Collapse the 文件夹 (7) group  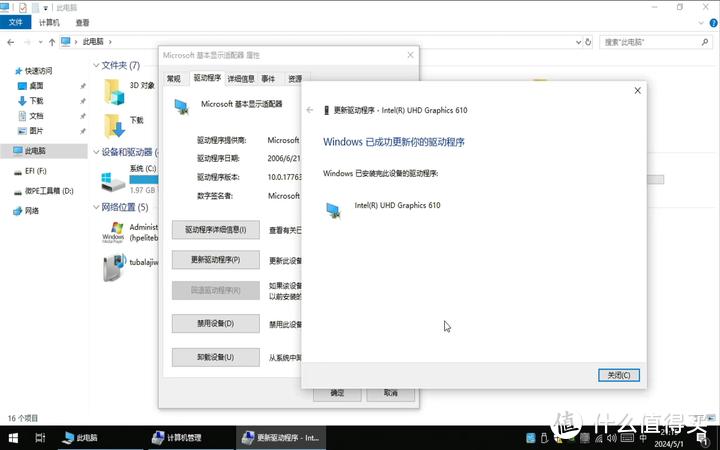click(x=96, y=65)
